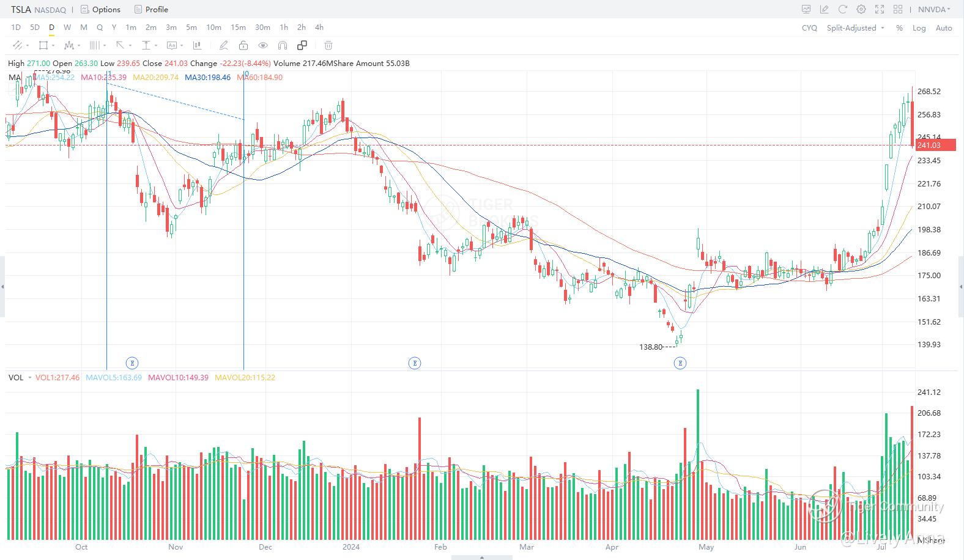This screenshot has height=560, width=964.
Task: Click the late-January earnings E marker
Action: coord(414,363)
